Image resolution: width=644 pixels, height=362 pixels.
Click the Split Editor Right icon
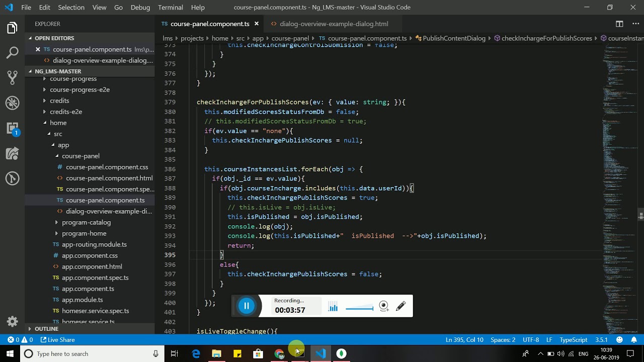[x=619, y=24]
